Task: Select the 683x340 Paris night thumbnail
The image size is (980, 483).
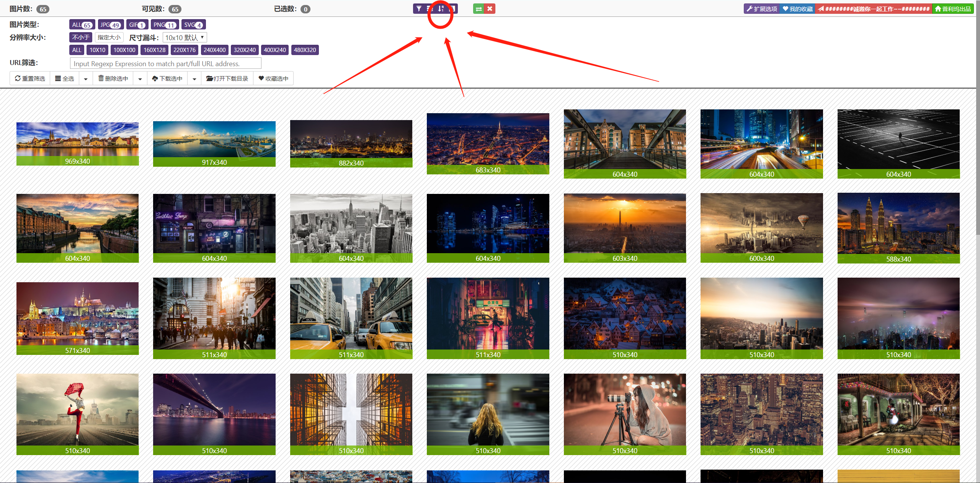Action: 488,144
